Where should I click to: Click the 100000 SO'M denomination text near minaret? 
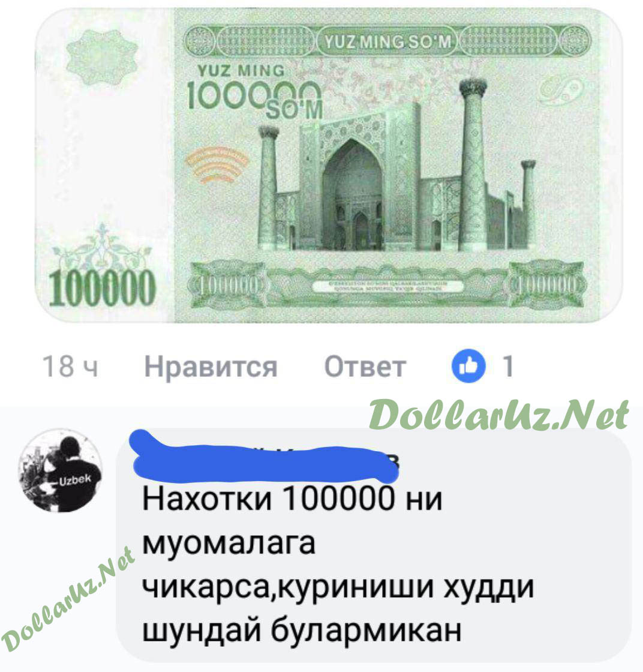click(x=256, y=92)
